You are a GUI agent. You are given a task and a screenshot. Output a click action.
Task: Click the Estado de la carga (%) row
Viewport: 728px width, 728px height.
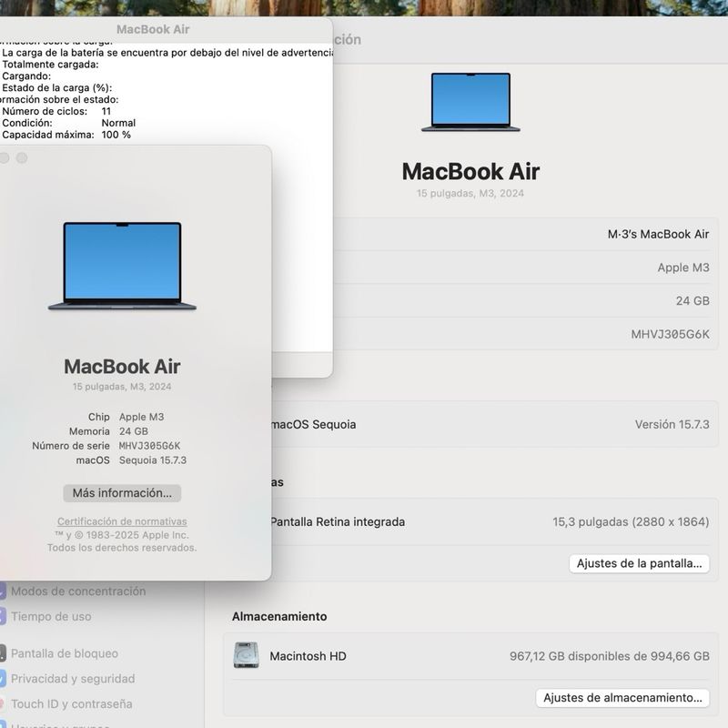pos(56,87)
